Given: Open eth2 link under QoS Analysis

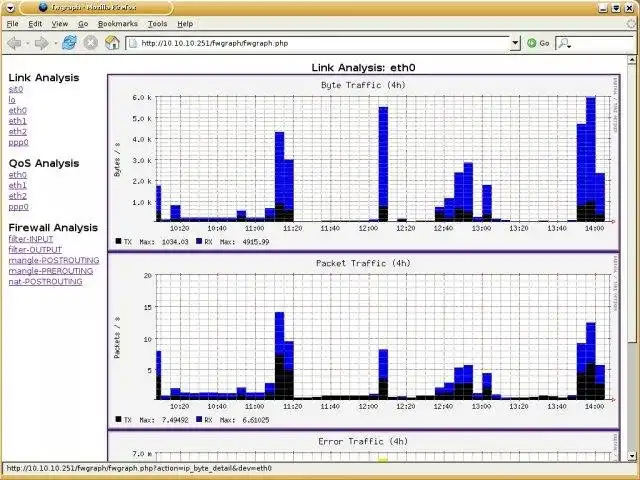Looking at the screenshot, I should pyautogui.click(x=18, y=196).
